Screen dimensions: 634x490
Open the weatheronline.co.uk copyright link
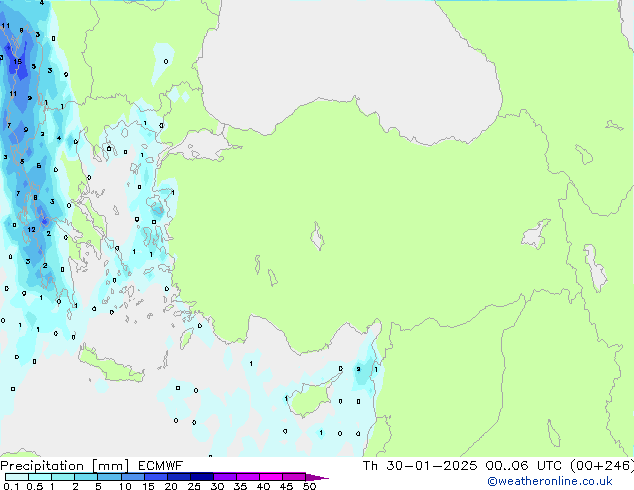(549, 481)
